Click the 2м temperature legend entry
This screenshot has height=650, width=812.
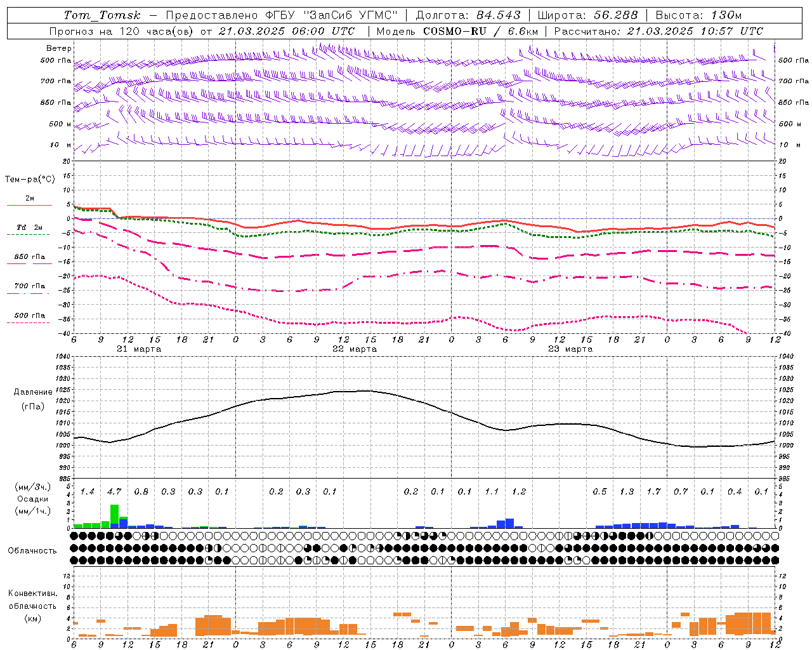click(30, 198)
